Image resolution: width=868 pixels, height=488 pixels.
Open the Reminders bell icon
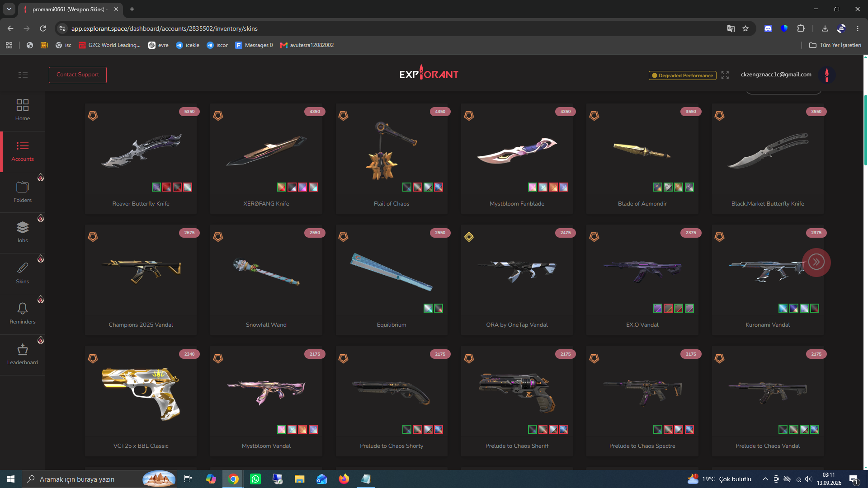(x=23, y=309)
